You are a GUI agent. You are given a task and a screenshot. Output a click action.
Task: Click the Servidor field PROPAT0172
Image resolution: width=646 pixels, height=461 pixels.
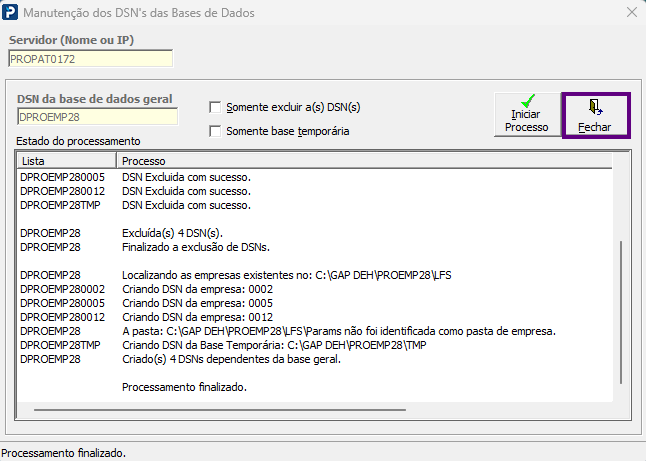click(x=90, y=59)
